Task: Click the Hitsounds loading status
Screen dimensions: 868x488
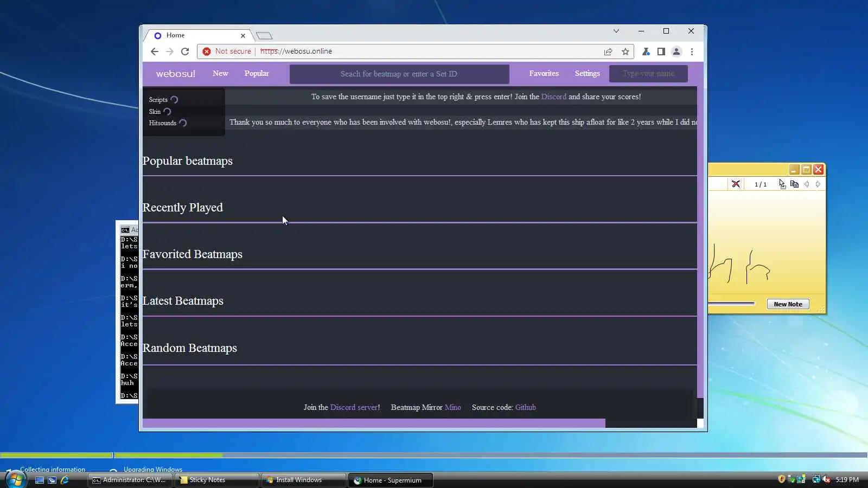Action: point(168,123)
